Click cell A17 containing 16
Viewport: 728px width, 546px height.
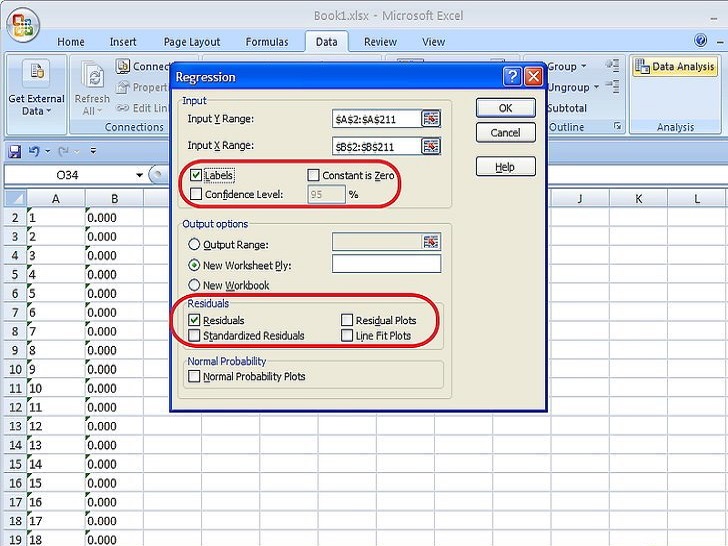click(x=56, y=502)
